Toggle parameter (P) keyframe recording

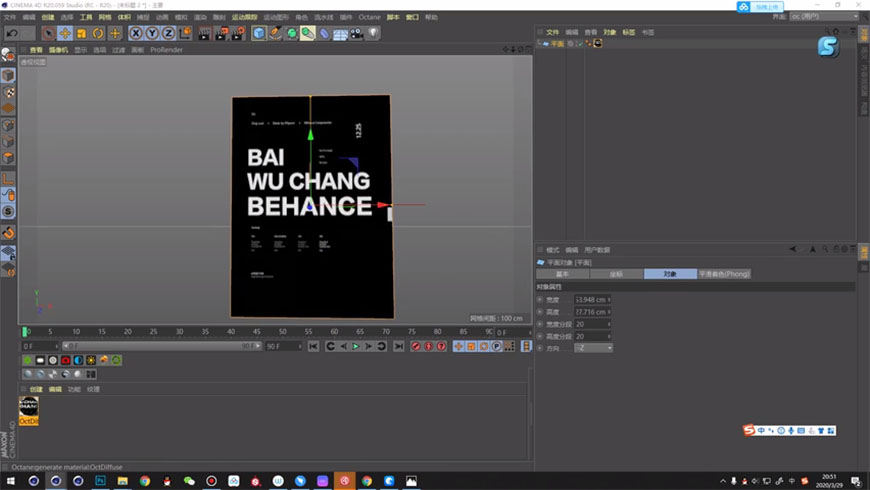(x=497, y=346)
